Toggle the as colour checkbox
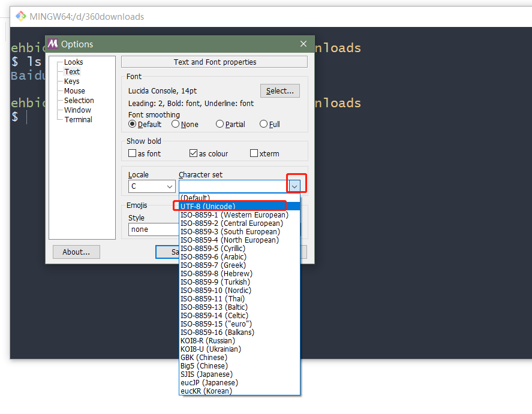Image resolution: width=532 pixels, height=414 pixels. pyautogui.click(x=194, y=153)
